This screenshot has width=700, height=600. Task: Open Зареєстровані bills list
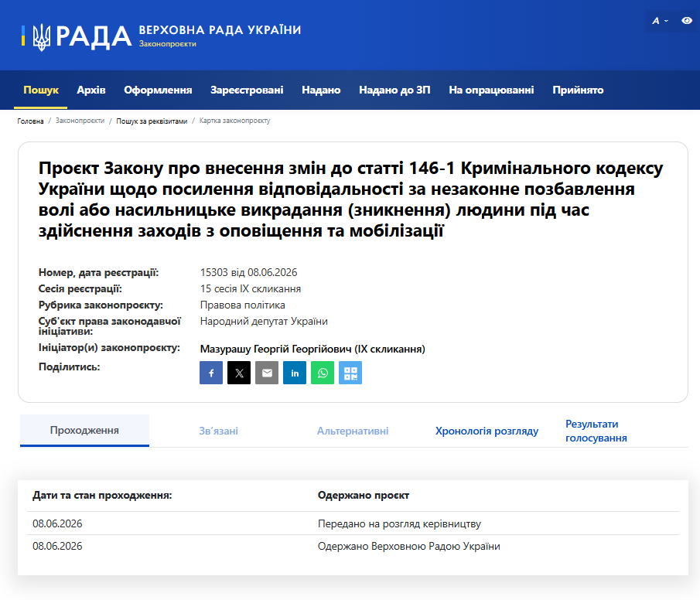point(247,90)
